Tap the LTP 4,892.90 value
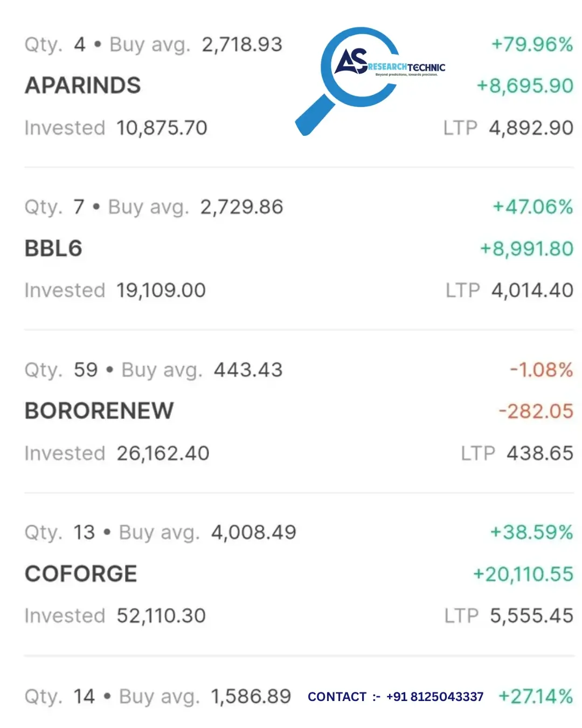The height and width of the screenshot is (728, 582). point(508,128)
